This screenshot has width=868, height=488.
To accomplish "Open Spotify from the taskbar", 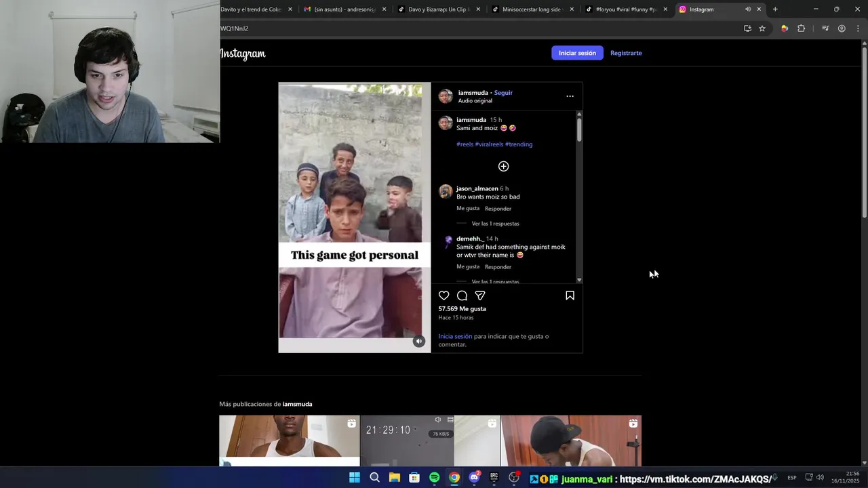I will (434, 478).
